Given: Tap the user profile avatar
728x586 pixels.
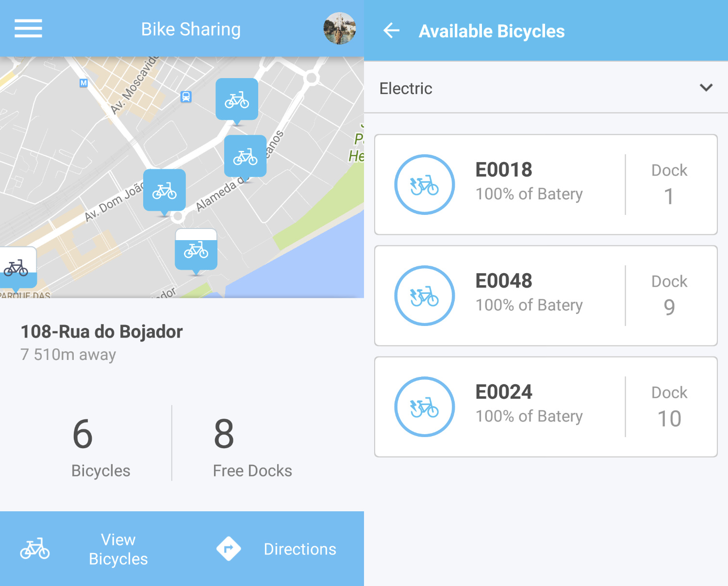Looking at the screenshot, I should (340, 29).
